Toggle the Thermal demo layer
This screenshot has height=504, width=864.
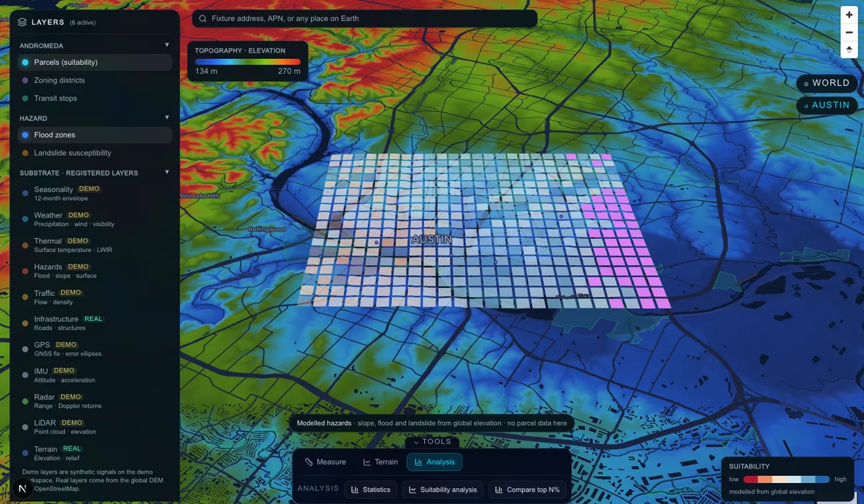point(94,246)
